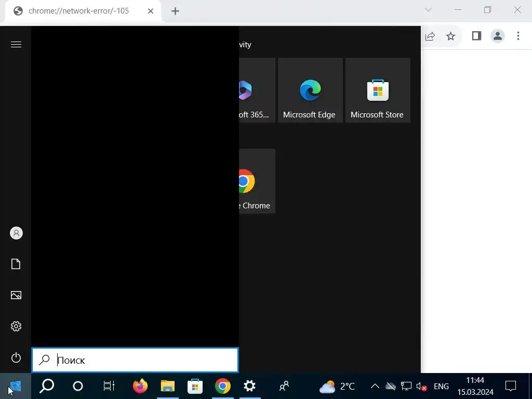Screen dimensions: 532x399
Task: Bookmark this page with star icon
Action: click(450, 36)
